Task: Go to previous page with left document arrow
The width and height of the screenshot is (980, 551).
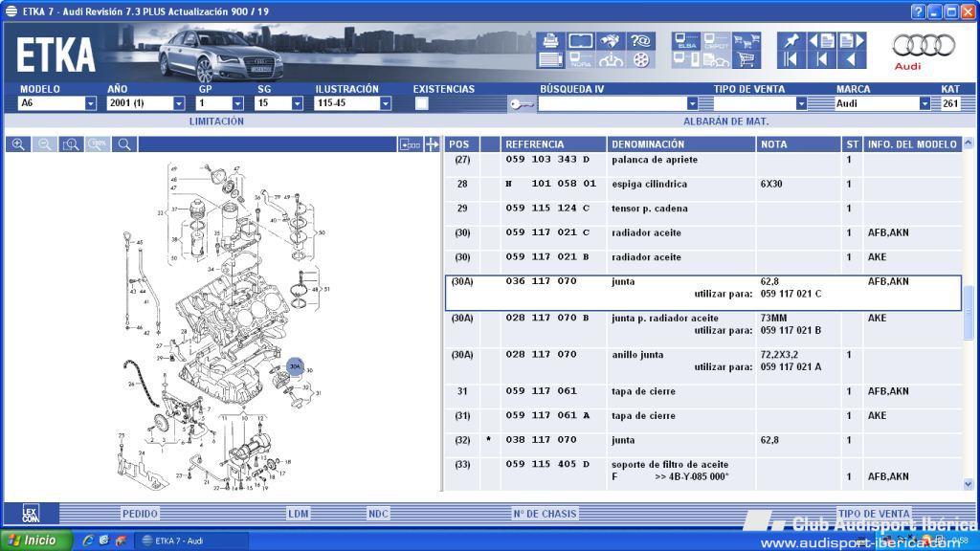Action: [x=822, y=41]
